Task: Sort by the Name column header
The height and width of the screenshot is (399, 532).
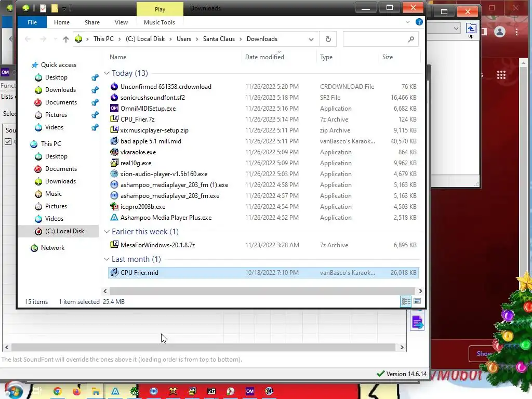Action: [x=118, y=57]
